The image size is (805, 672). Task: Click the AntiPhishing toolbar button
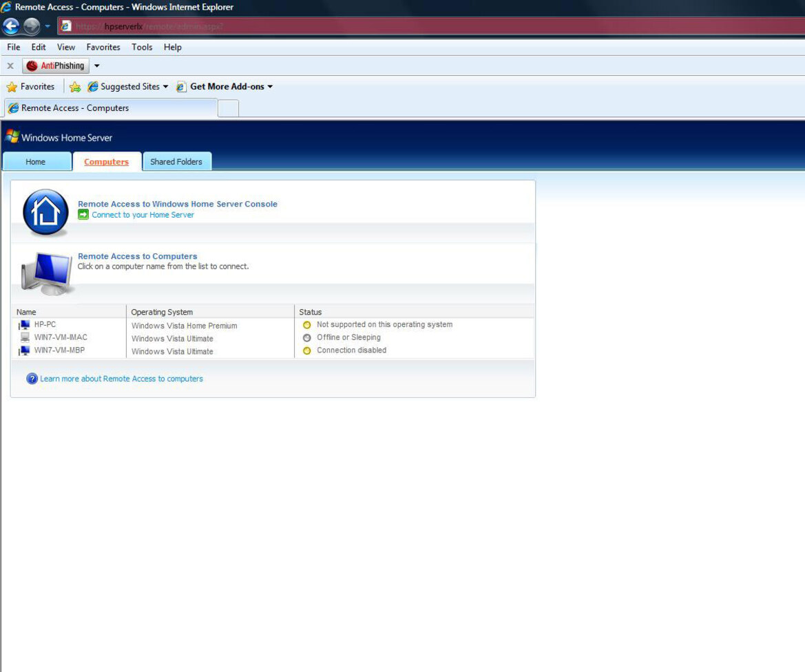56,65
